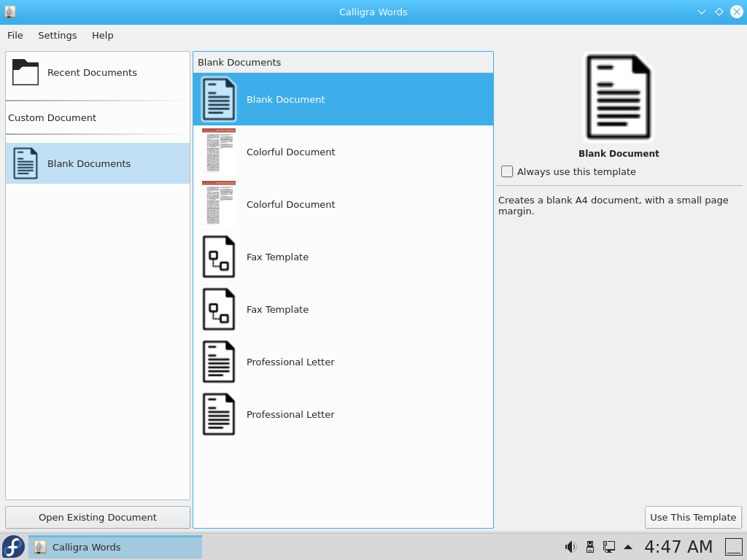Enable the Always use this template checkbox

(507, 171)
